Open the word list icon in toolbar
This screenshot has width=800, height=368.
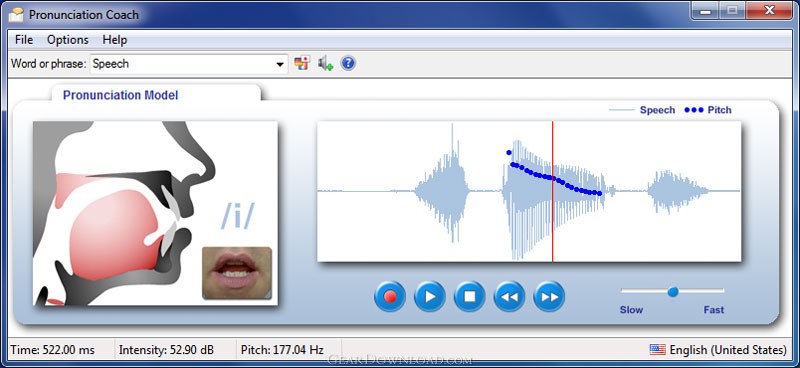point(302,63)
